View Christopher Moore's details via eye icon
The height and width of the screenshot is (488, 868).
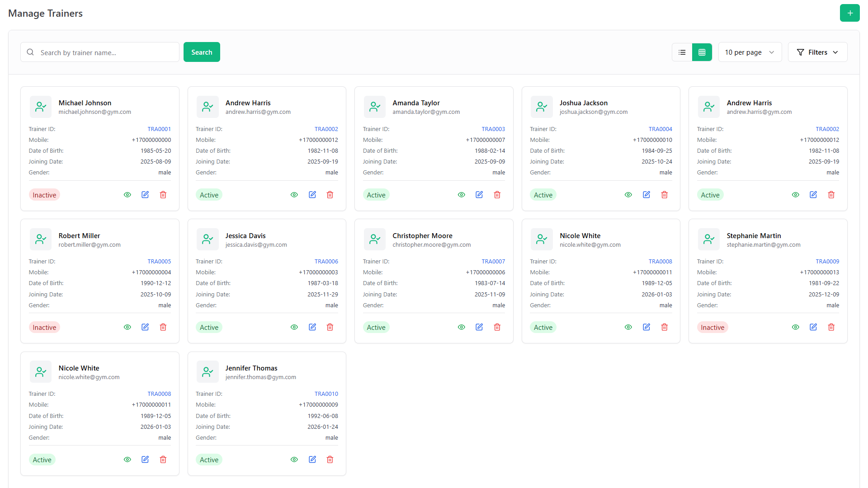pyautogui.click(x=462, y=327)
